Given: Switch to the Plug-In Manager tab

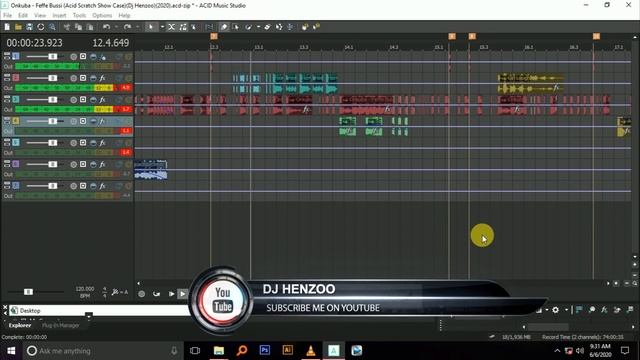Looking at the screenshot, I should (x=61, y=325).
